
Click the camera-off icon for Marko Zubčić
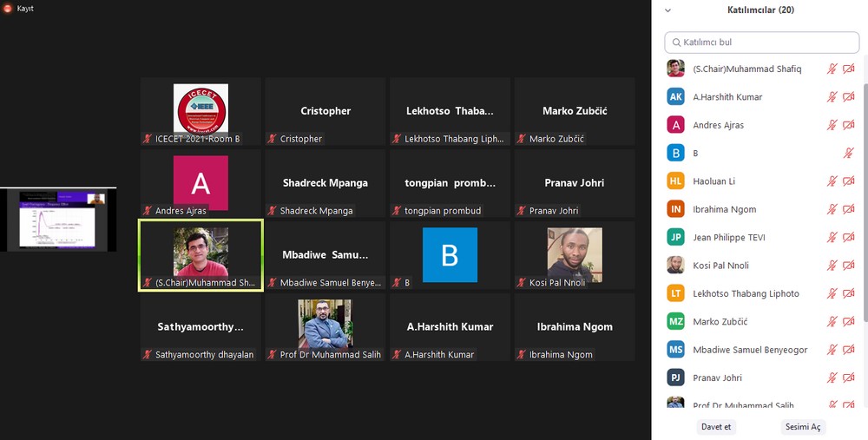[x=849, y=322]
